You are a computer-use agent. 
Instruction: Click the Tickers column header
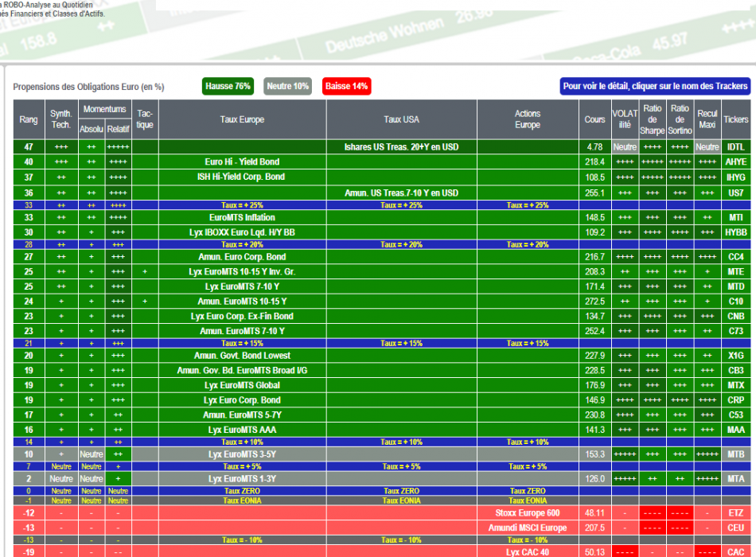pos(736,119)
